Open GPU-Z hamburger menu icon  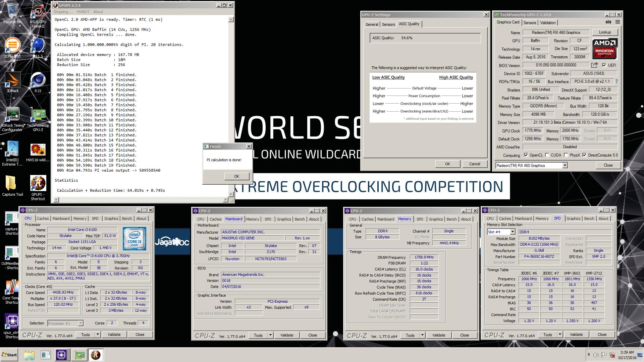pyautogui.click(x=618, y=22)
